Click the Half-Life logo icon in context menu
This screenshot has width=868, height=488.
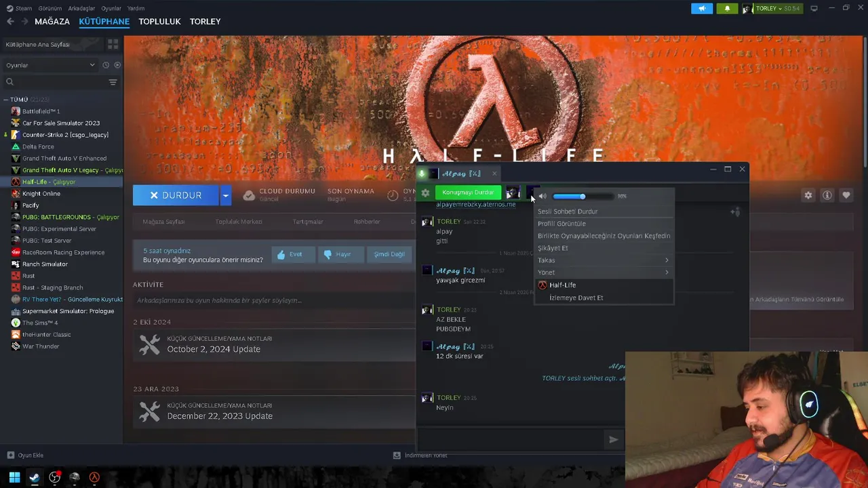tap(542, 285)
